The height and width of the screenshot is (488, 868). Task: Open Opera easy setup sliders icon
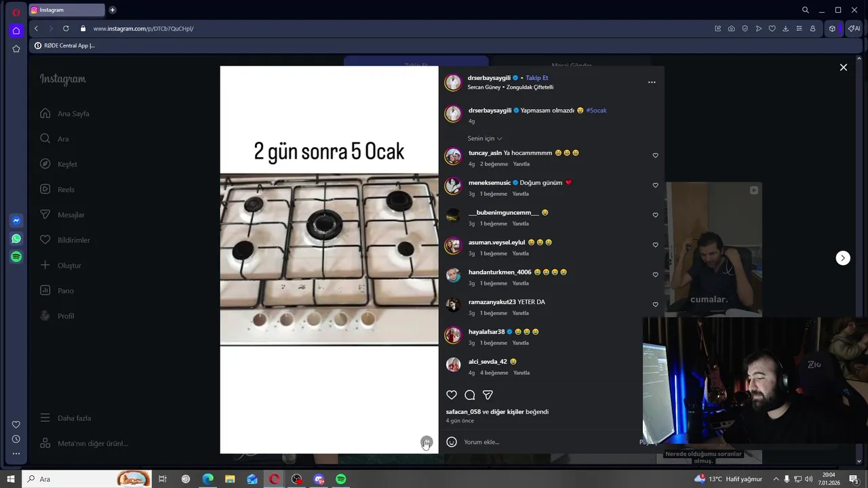pos(799,28)
